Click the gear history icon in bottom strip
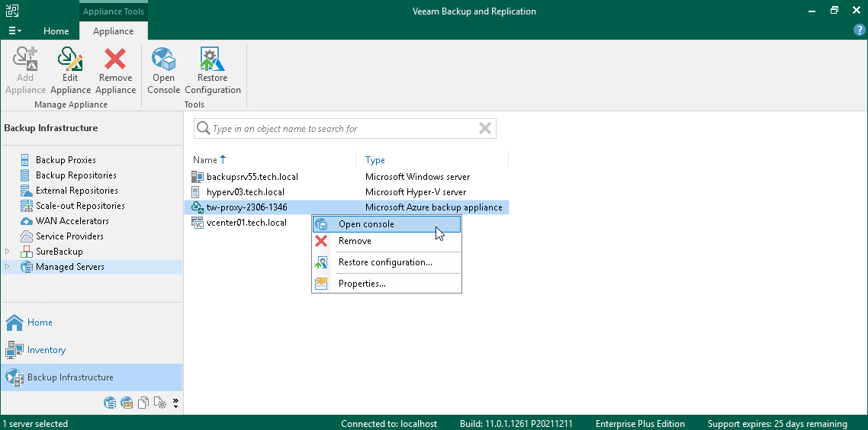 (x=160, y=403)
